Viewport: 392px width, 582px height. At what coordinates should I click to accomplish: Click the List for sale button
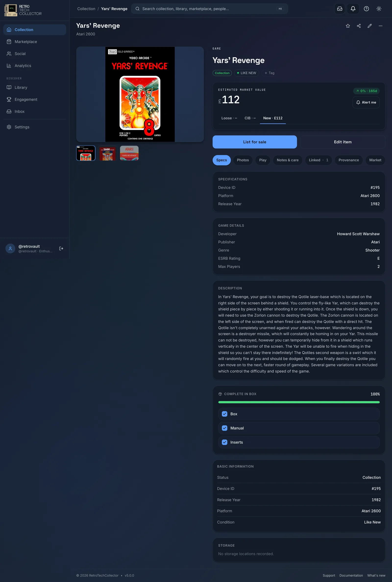tap(255, 142)
